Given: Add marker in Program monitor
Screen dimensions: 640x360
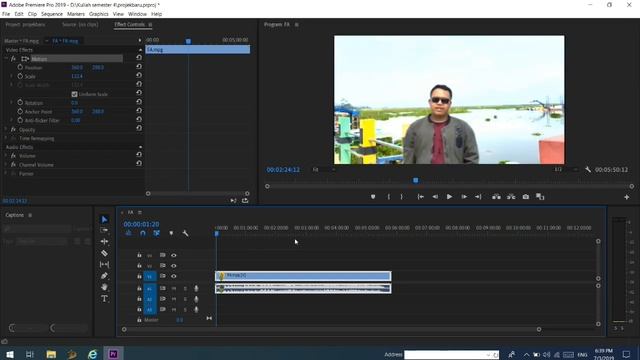Looking at the screenshot, I should [373, 197].
